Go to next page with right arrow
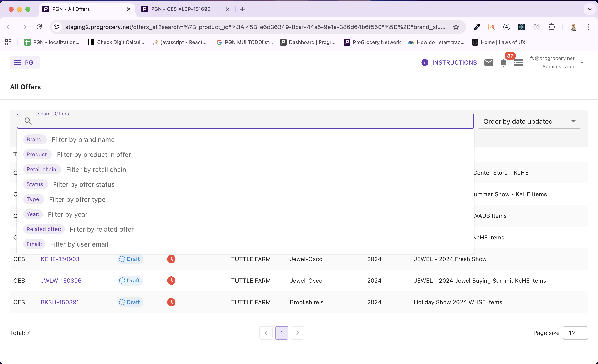This screenshot has height=364, width=598. point(298,333)
